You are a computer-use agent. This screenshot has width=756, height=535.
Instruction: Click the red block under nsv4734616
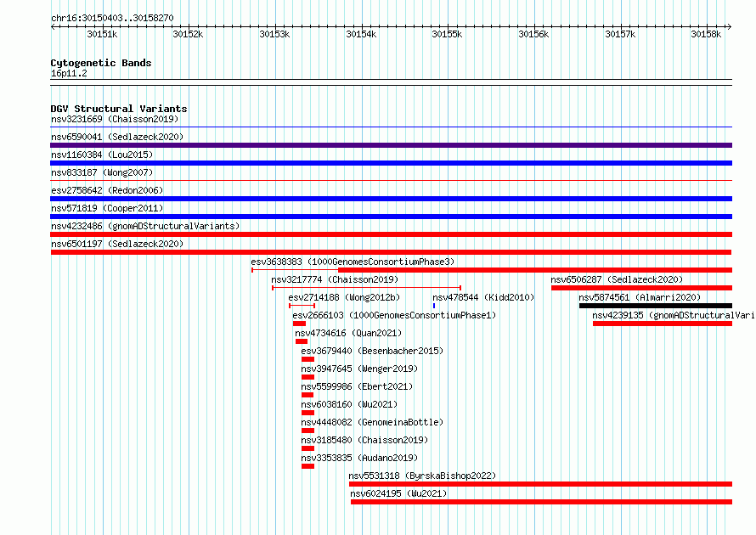(x=302, y=341)
